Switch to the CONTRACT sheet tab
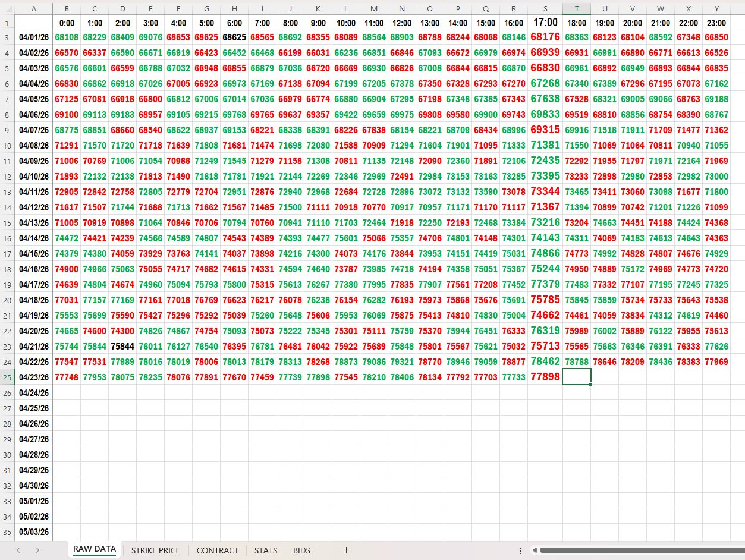The image size is (745, 560). tap(218, 550)
